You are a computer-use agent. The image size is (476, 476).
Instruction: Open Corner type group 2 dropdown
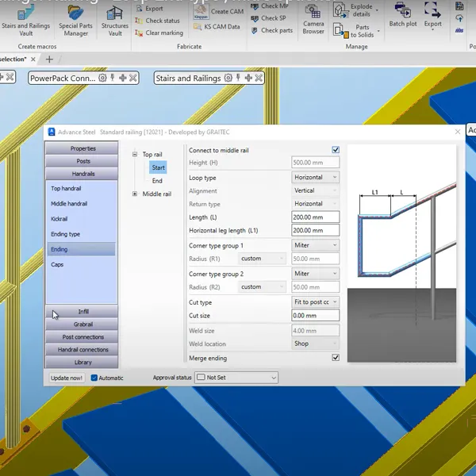[x=316, y=274]
